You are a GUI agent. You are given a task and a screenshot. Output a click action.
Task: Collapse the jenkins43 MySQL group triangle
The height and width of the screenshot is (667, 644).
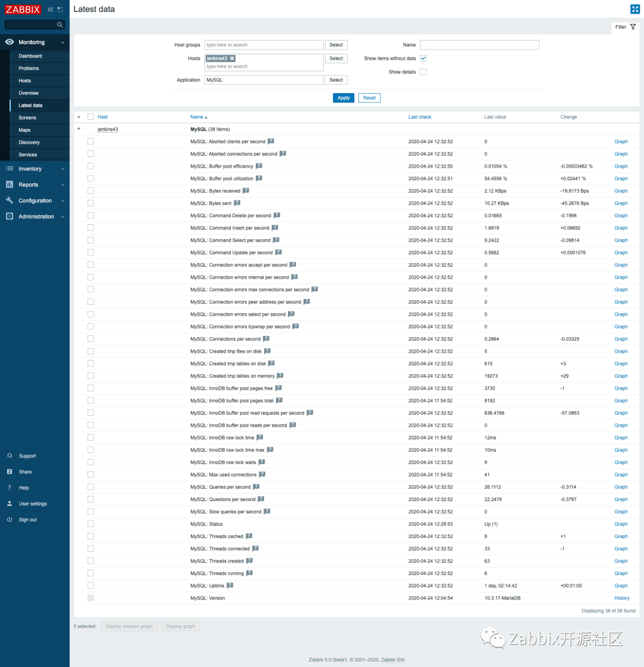[x=79, y=129]
